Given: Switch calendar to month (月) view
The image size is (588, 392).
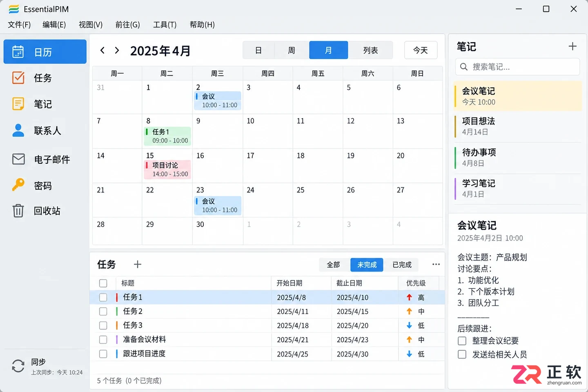Looking at the screenshot, I should point(329,50).
